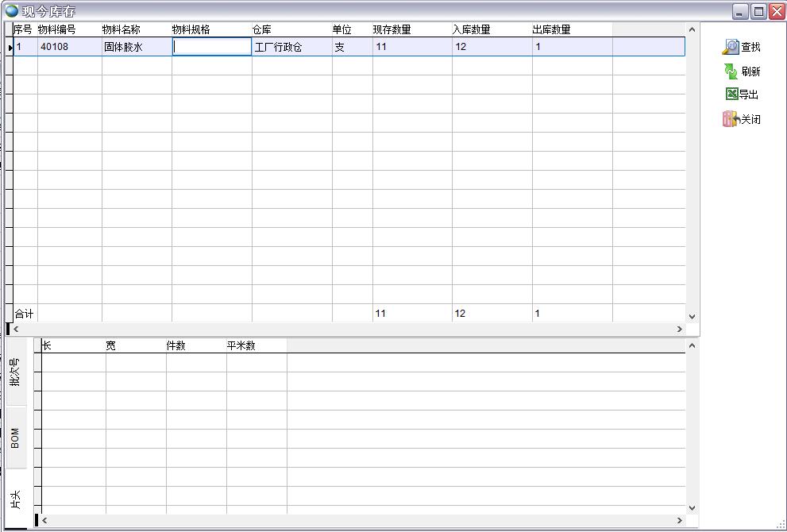Click the 关闭 close door icon
This screenshot has width=787, height=532.
coord(731,119)
